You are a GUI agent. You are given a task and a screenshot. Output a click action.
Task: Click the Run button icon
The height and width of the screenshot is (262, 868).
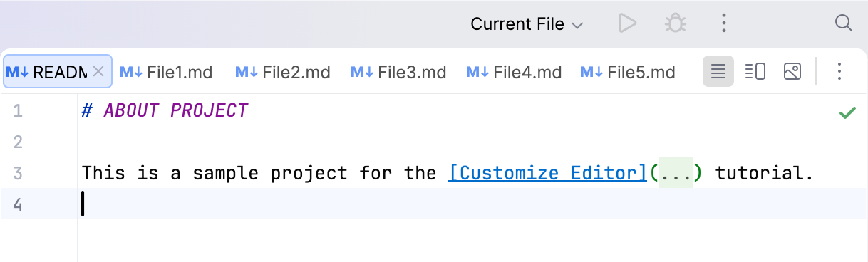point(627,23)
